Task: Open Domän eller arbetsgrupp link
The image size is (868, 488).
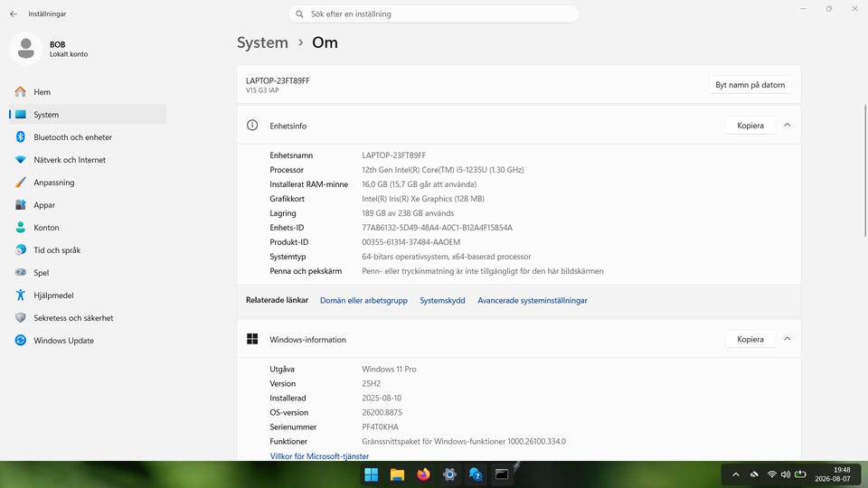Action: click(x=363, y=300)
